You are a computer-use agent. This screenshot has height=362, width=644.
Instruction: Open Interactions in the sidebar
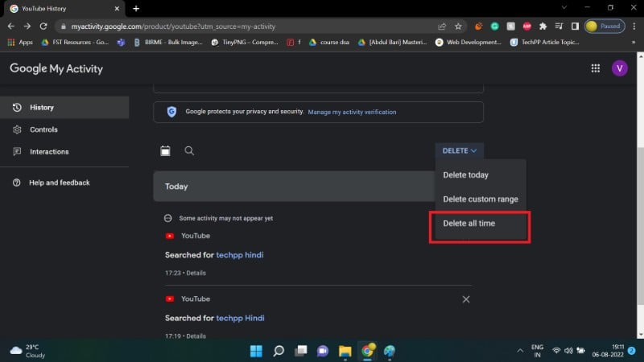point(64,152)
